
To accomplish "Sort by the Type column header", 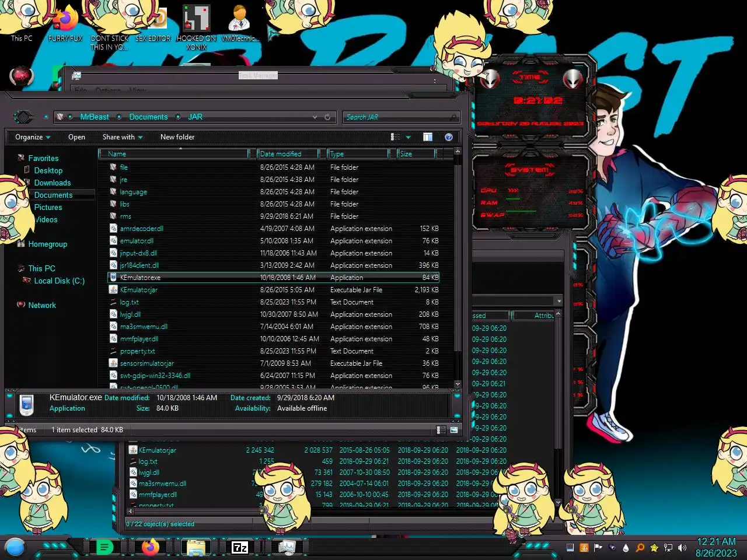I will point(358,154).
